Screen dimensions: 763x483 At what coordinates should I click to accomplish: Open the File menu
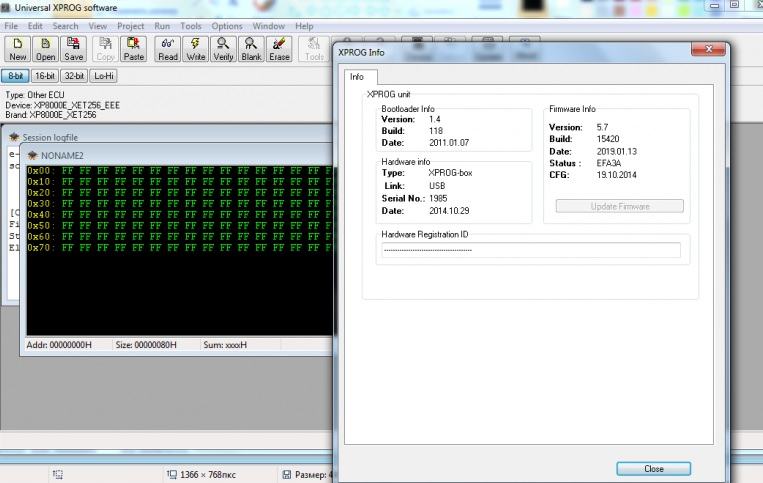(11, 26)
